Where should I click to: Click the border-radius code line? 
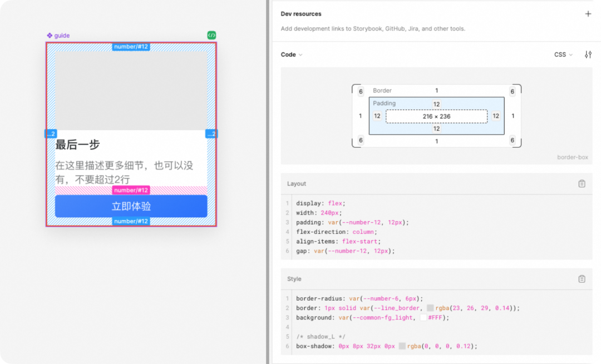[x=359, y=298]
